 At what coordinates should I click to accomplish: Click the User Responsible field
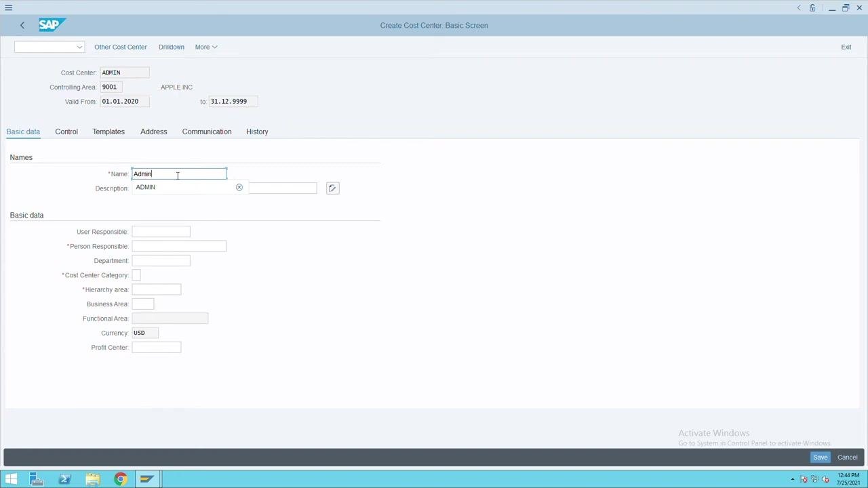[161, 232]
